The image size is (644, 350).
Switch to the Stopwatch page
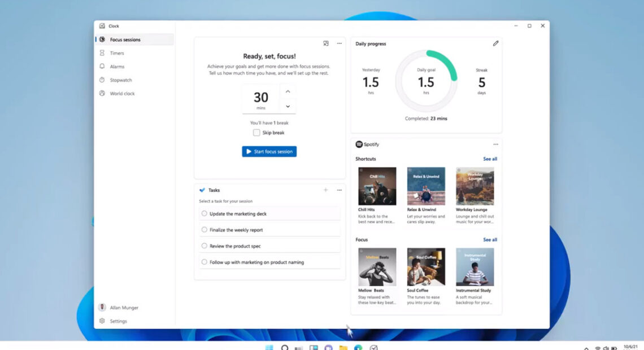[x=134, y=80]
